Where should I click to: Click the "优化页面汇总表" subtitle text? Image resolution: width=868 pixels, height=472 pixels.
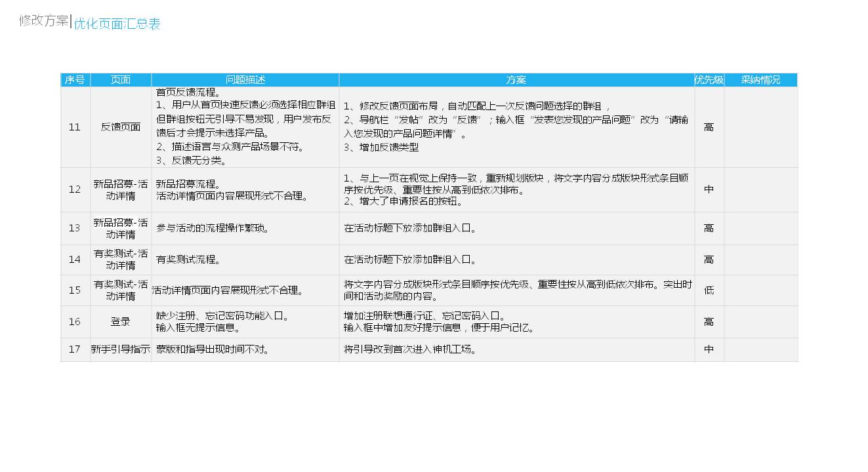pos(117,24)
